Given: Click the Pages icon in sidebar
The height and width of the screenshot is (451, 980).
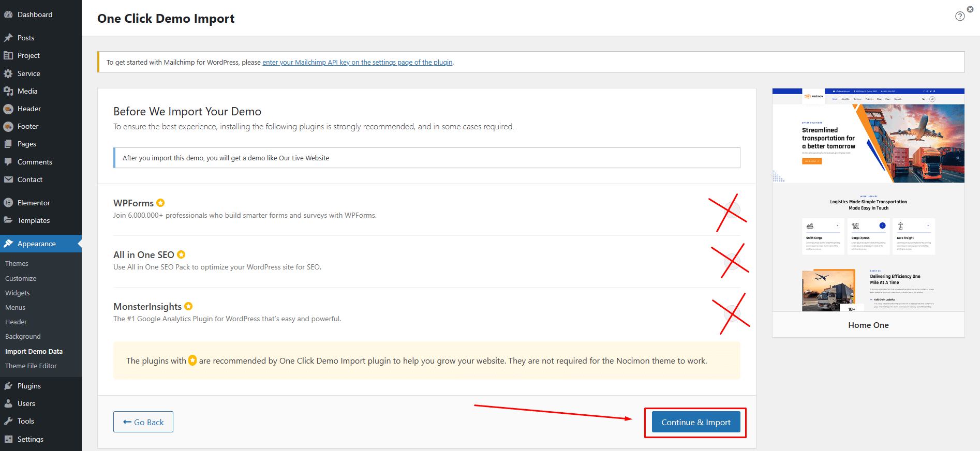Looking at the screenshot, I should point(8,144).
